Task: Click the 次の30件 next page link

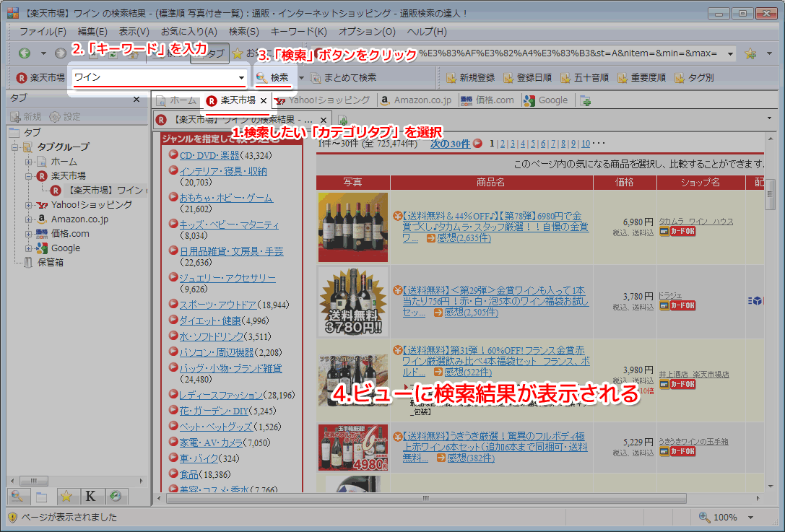Action: tap(451, 143)
